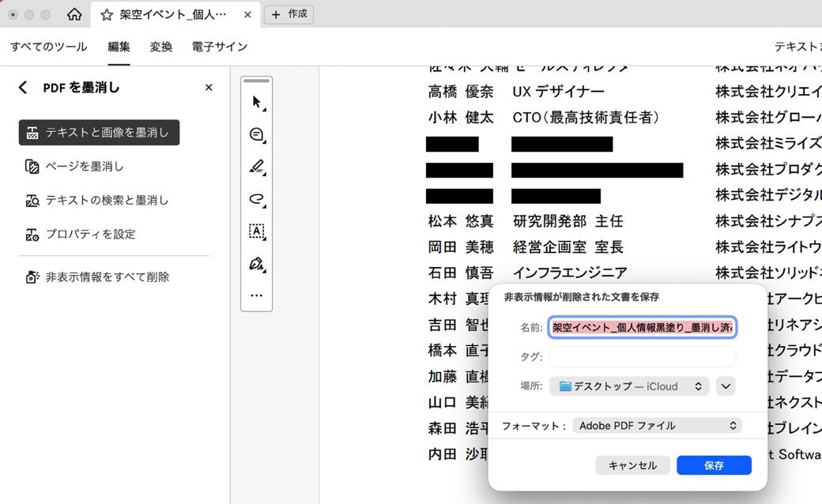
Task: Open the 場所 location dropdown
Action: click(629, 386)
